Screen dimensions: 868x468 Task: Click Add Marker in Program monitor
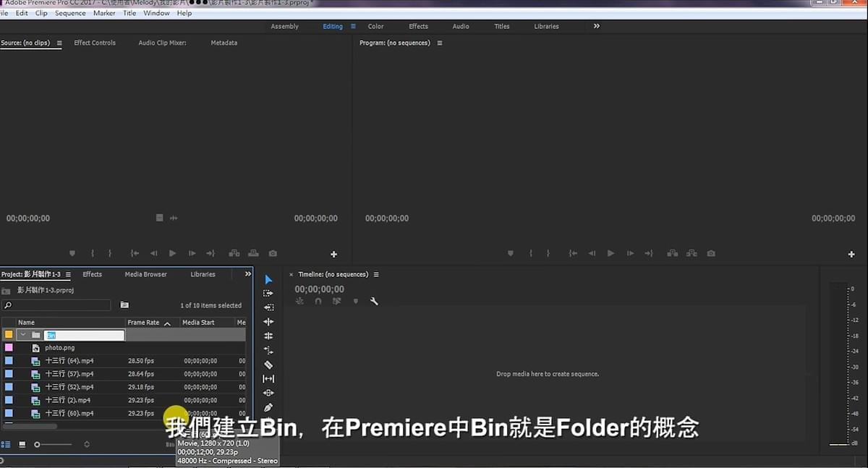coord(511,253)
